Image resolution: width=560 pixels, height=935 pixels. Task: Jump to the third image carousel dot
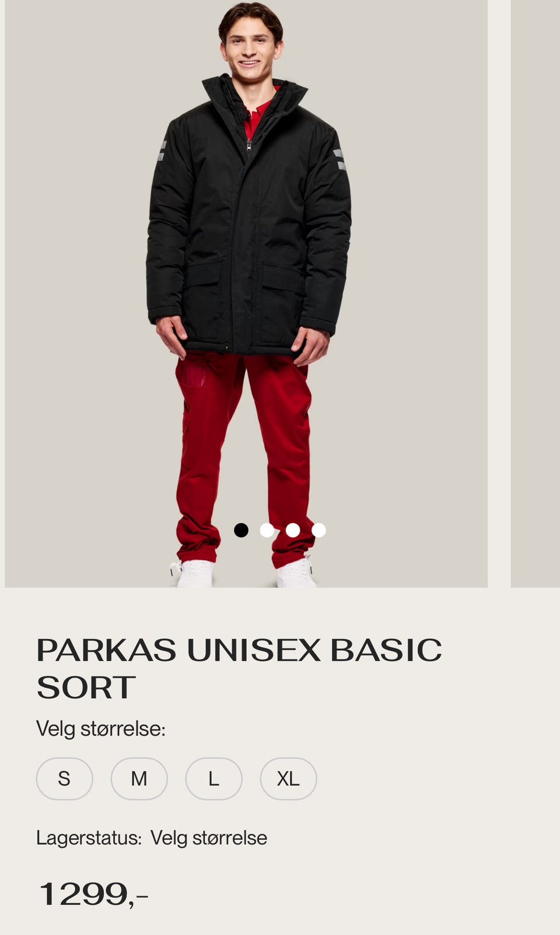click(x=293, y=530)
